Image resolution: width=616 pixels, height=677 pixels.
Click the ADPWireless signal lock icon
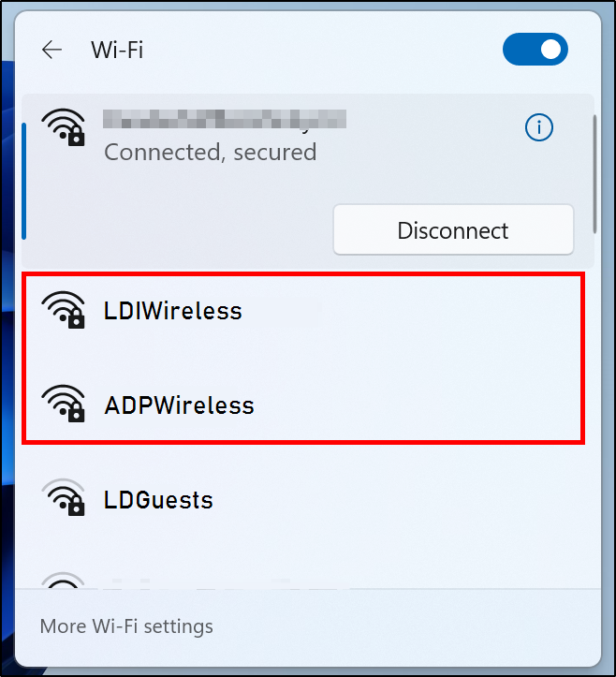pyautogui.click(x=64, y=404)
